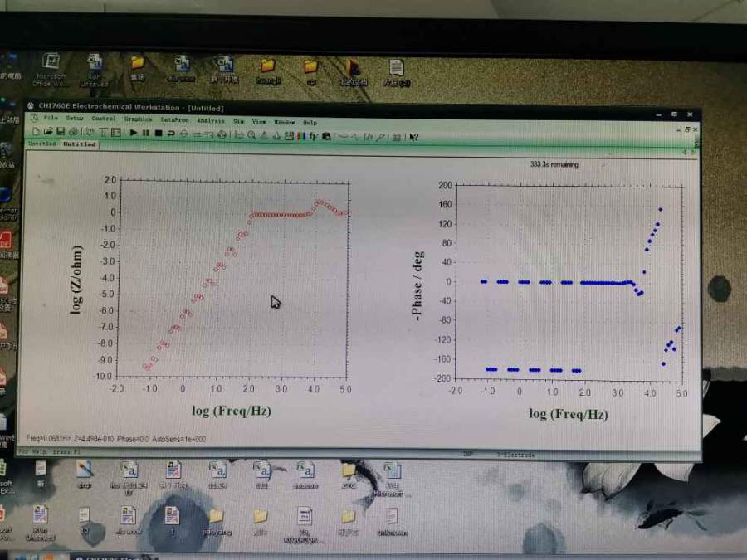Image resolution: width=747 pixels, height=560 pixels.
Task: Click the Copy to clipboard icon
Action: pos(326,137)
